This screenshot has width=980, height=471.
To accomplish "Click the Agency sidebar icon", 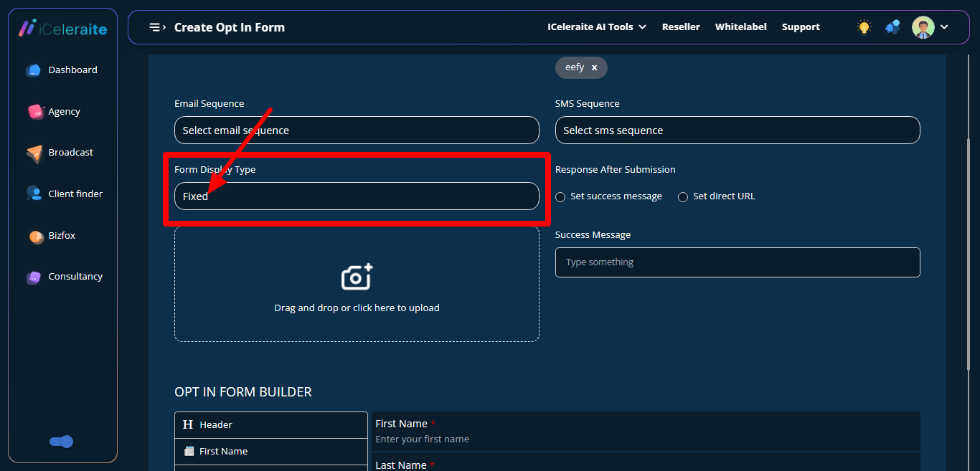I will point(35,112).
